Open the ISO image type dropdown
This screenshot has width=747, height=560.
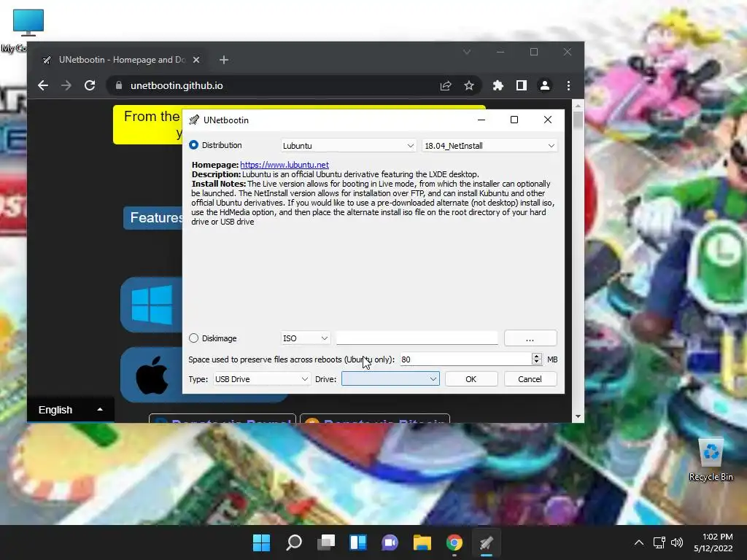pos(305,338)
